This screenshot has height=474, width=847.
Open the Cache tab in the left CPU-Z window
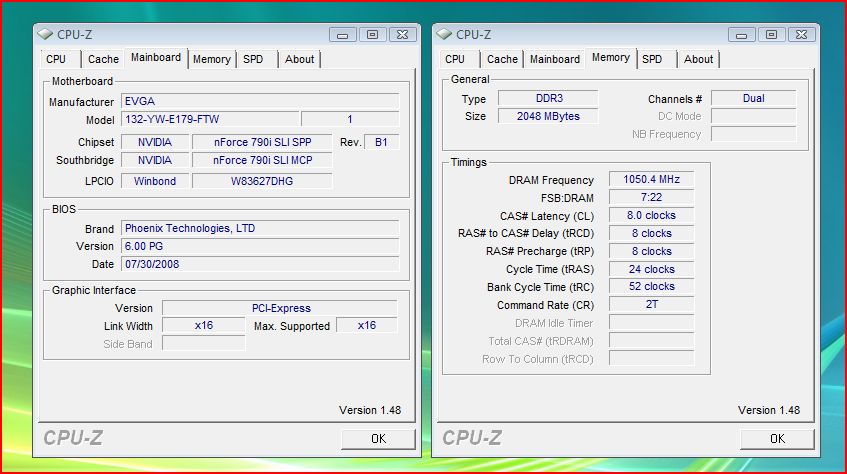coord(103,59)
